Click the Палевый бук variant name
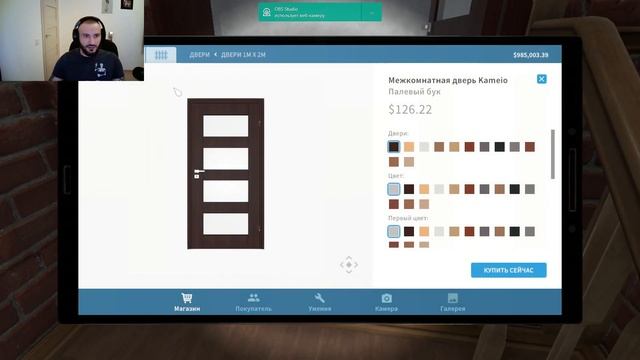Viewport: 640px width, 360px height. point(414,92)
